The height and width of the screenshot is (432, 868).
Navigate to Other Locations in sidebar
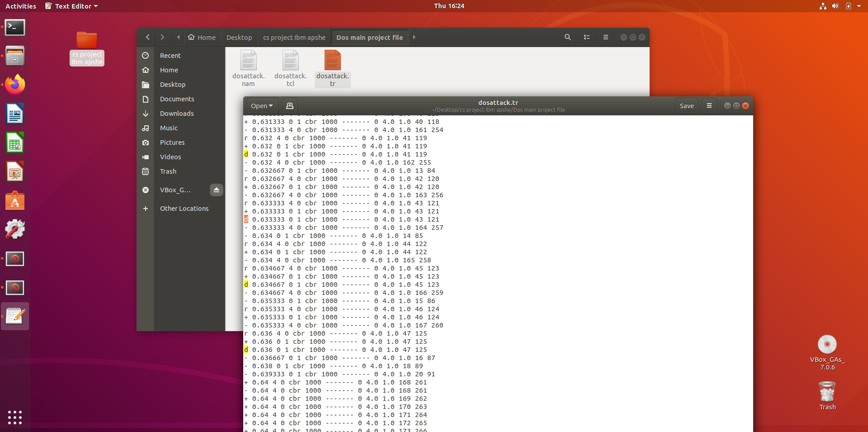pyautogui.click(x=184, y=208)
